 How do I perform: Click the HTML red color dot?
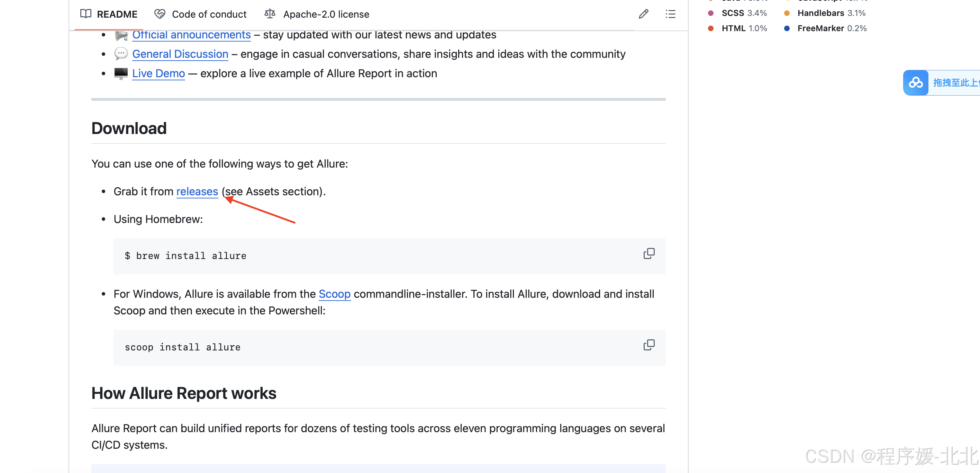(x=711, y=28)
